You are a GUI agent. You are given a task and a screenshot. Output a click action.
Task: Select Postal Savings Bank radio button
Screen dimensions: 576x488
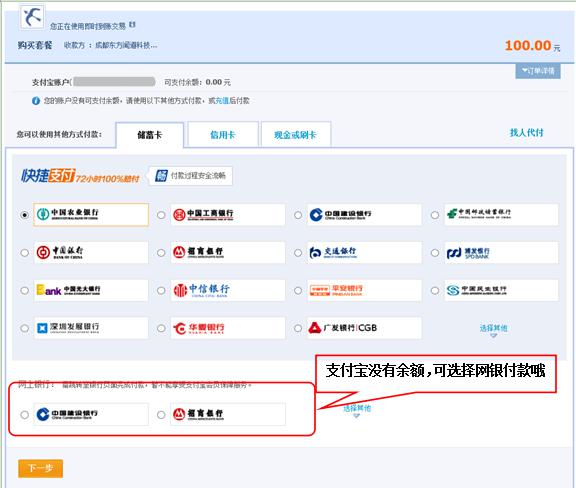click(435, 215)
